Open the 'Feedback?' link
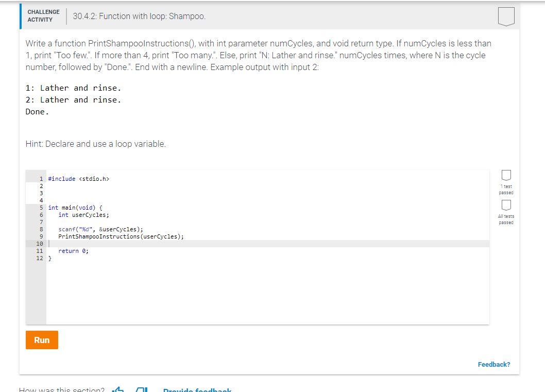This screenshot has height=392, width=545. [x=493, y=364]
